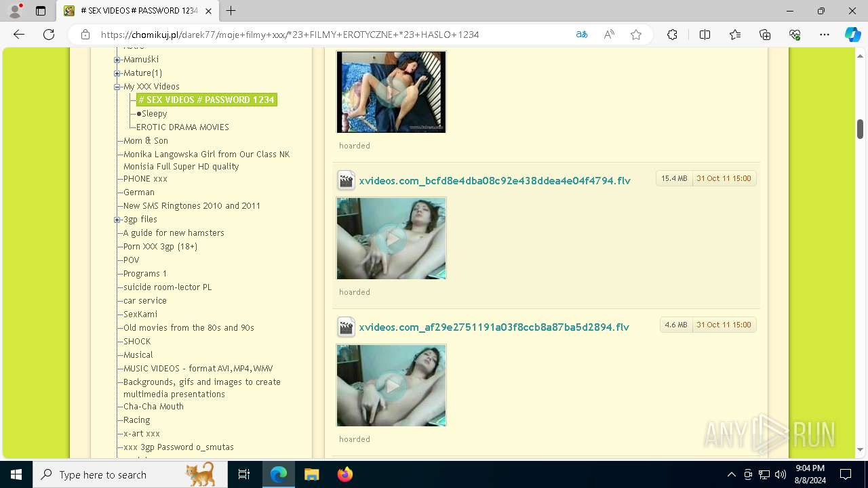
Task: Add this page to favorites star
Action: (x=636, y=35)
